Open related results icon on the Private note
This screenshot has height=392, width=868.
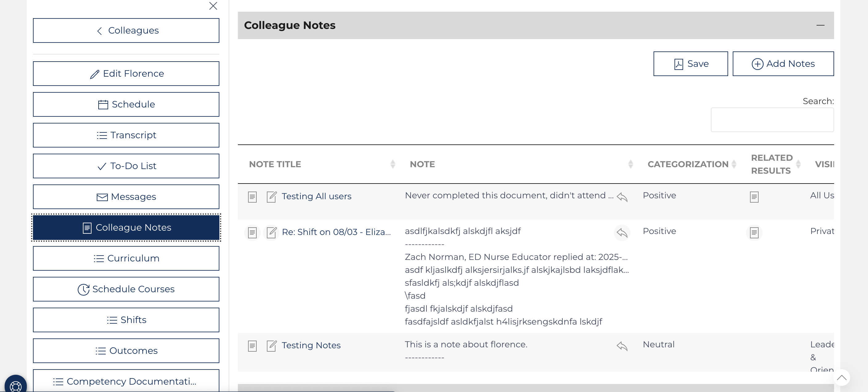point(754,232)
